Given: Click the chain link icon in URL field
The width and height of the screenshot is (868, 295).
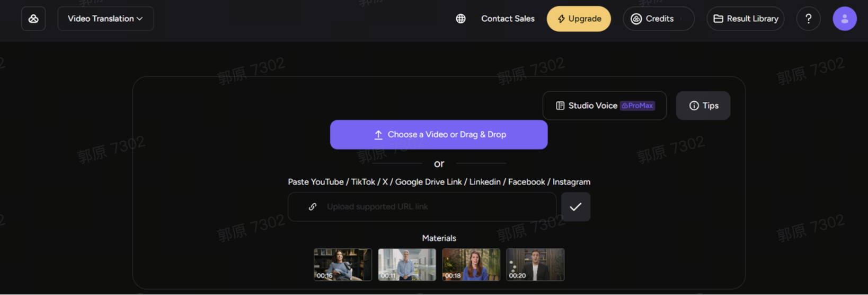Looking at the screenshot, I should coord(313,206).
